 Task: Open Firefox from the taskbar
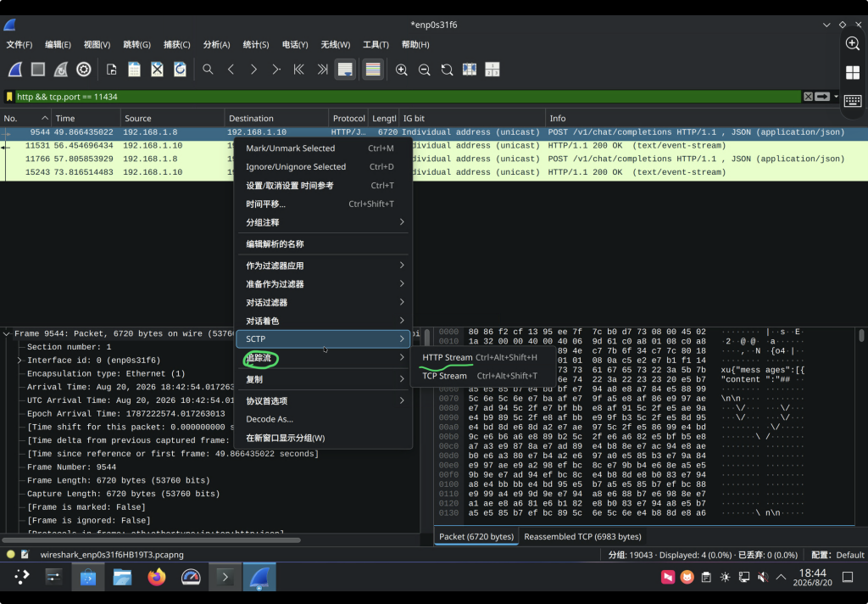(x=157, y=577)
